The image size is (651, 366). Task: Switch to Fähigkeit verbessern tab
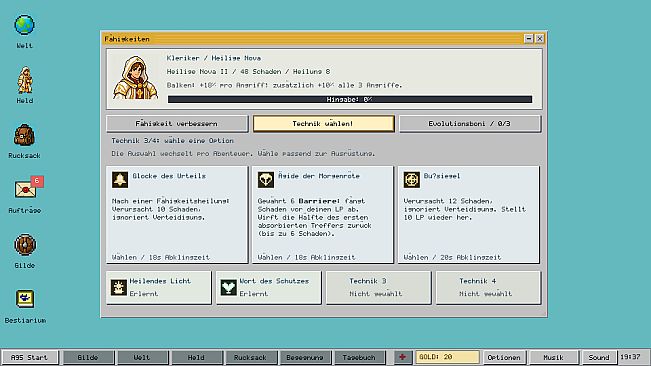coord(177,124)
